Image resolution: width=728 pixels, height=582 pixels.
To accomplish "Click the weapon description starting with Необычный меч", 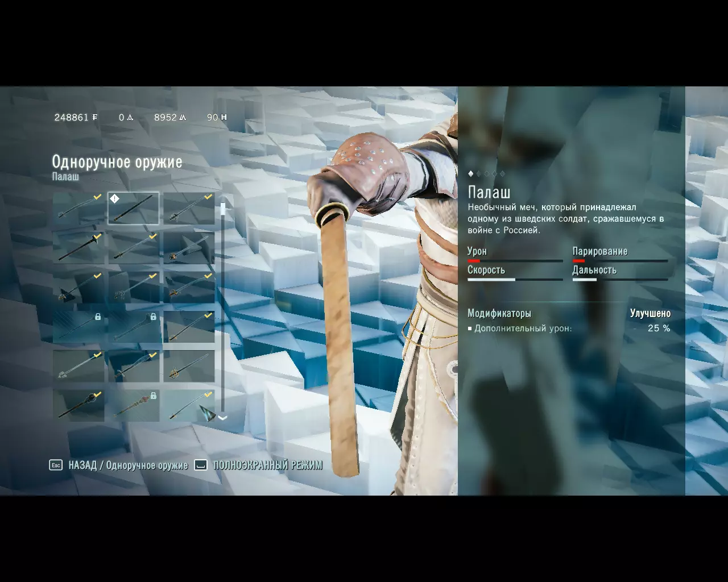I will 566,219.
